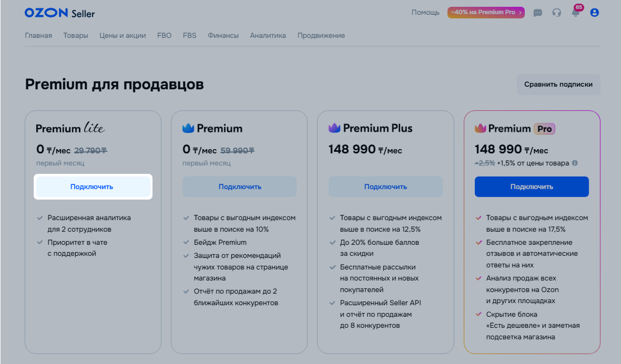Open the Цены и акции menu

[123, 36]
